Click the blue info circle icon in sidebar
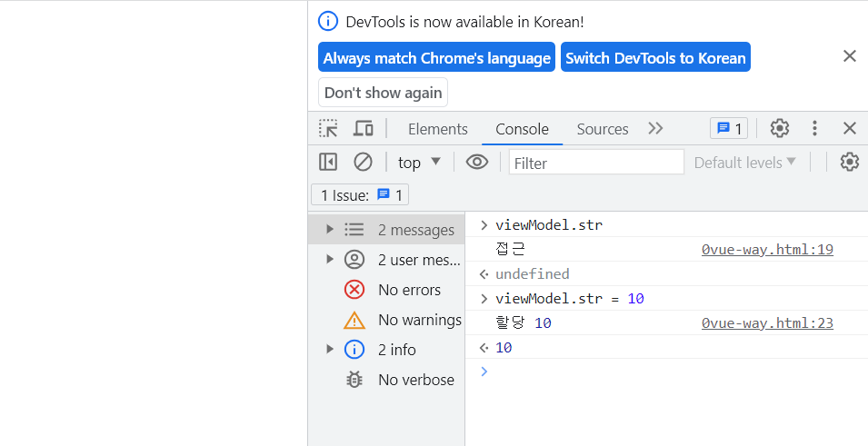 [354, 349]
